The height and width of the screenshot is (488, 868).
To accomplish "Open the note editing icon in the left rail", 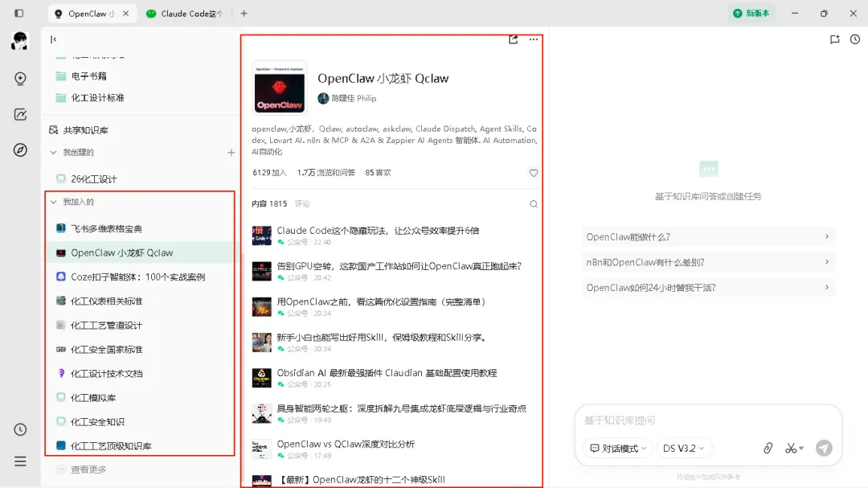I will [20, 115].
